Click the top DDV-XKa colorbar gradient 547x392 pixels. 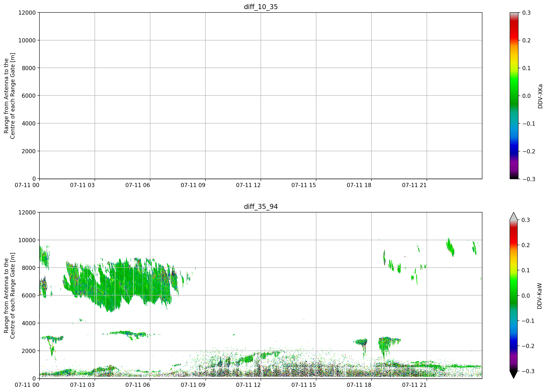[x=514, y=96]
